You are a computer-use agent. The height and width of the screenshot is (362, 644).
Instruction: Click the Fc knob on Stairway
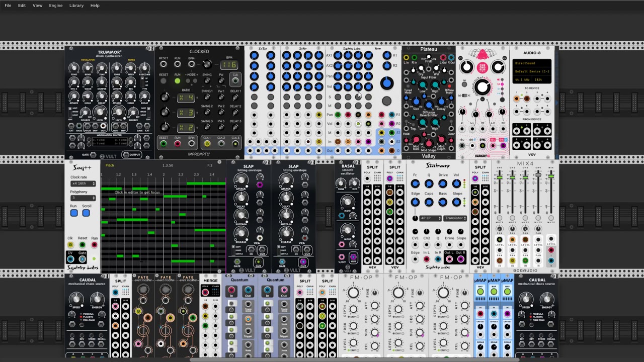[415, 185]
